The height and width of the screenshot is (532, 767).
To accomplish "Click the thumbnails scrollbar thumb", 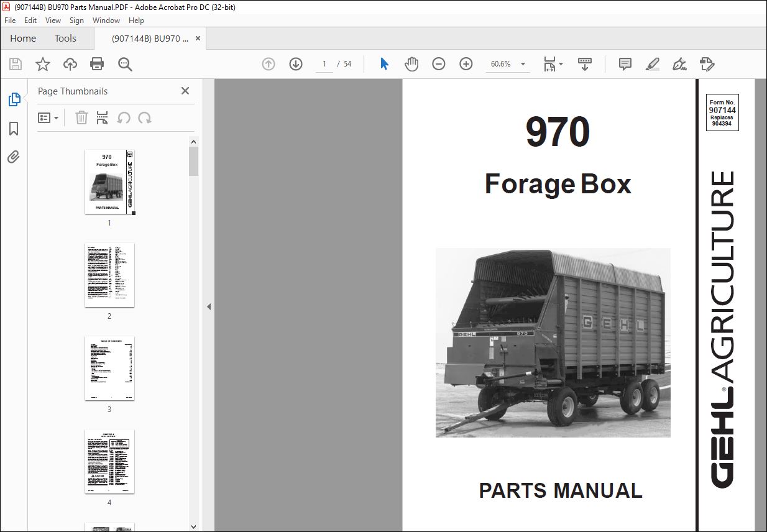I will click(x=193, y=162).
